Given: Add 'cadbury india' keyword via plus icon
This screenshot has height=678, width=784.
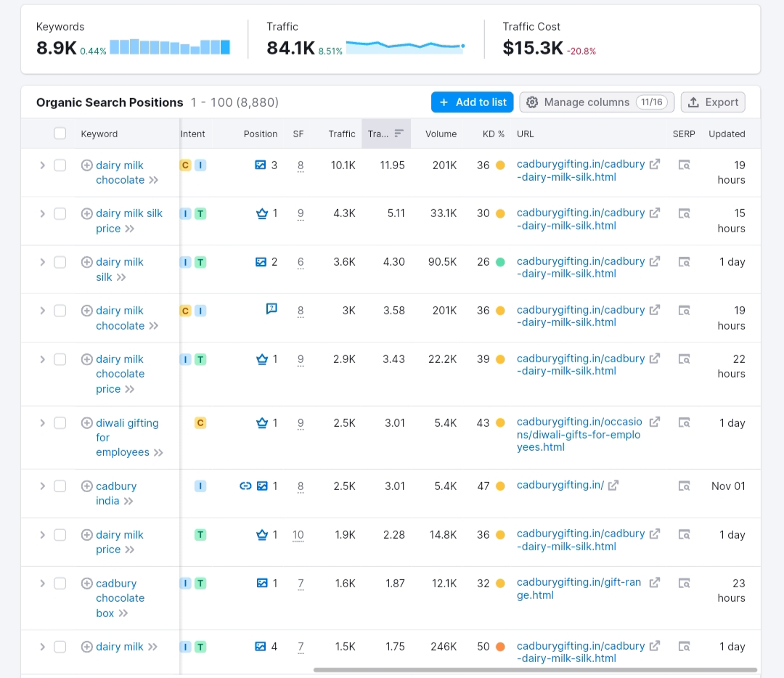Looking at the screenshot, I should 87,486.
